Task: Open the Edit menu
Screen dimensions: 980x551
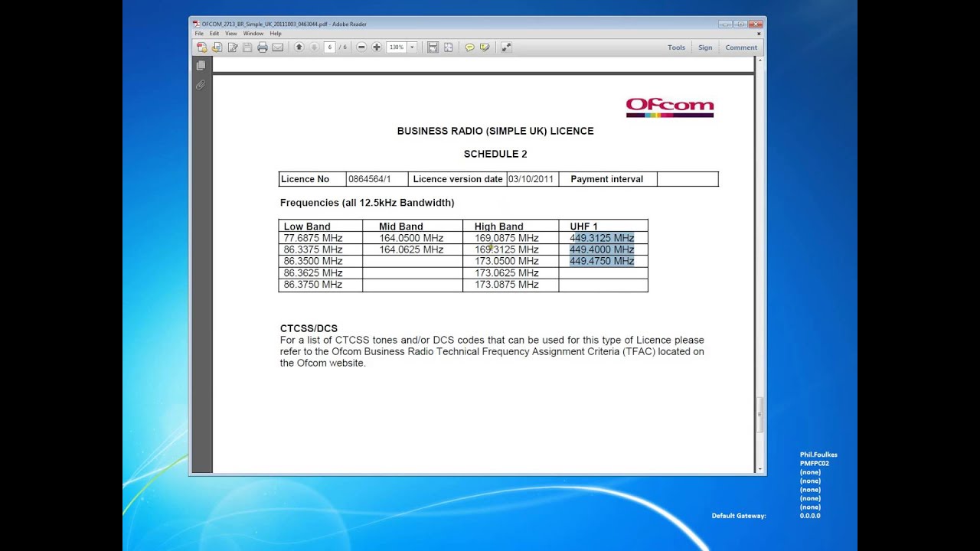Action: coord(214,34)
